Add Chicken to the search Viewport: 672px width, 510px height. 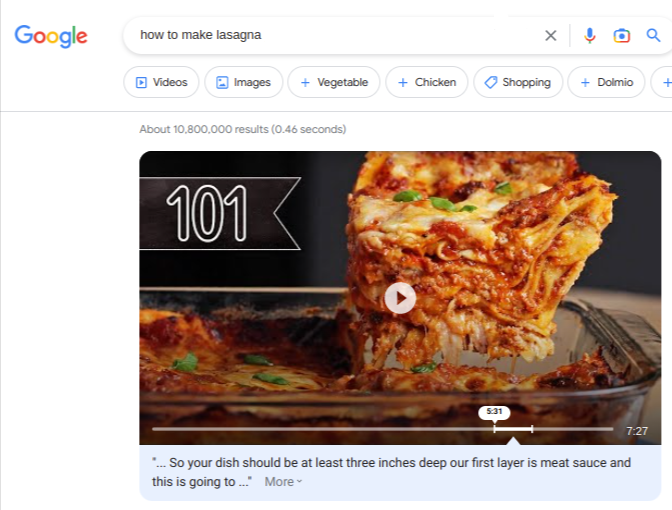pos(426,82)
